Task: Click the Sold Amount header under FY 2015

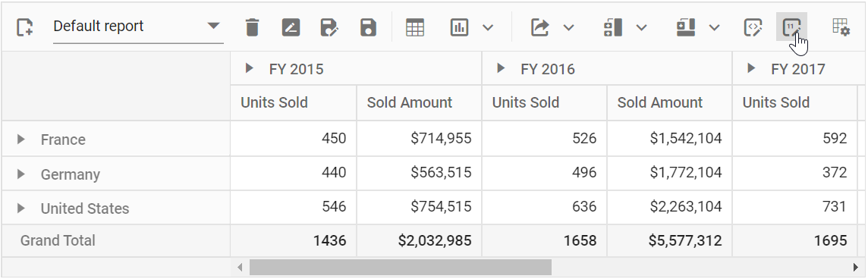Action: pyautogui.click(x=419, y=103)
